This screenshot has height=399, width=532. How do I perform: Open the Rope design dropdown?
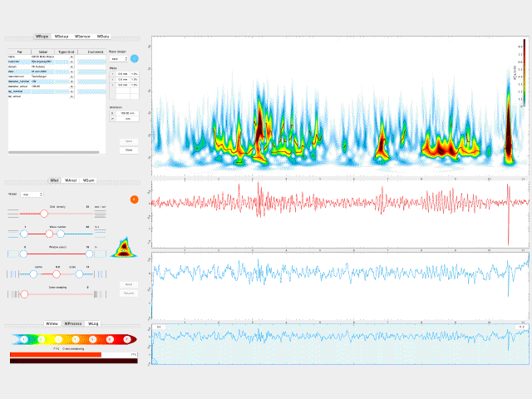click(118, 59)
